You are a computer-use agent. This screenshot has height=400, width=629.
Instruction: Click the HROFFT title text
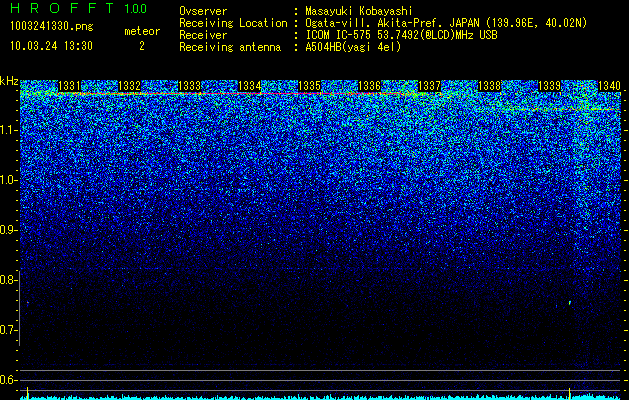click(63, 8)
